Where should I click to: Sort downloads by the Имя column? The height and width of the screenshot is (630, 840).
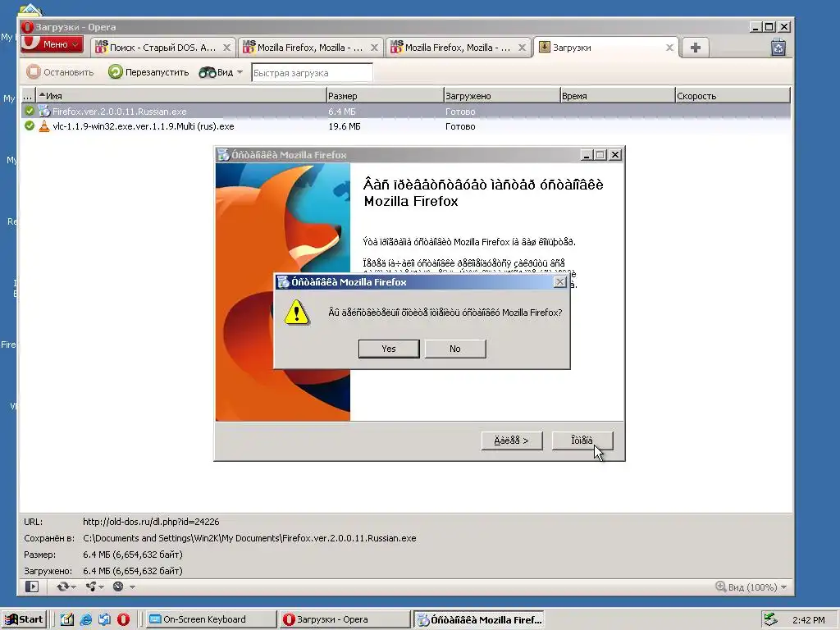(181, 96)
